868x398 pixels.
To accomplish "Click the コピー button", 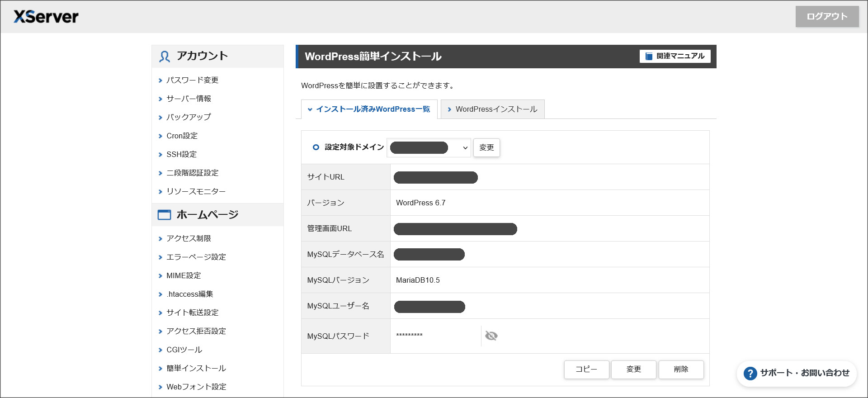I will (586, 370).
